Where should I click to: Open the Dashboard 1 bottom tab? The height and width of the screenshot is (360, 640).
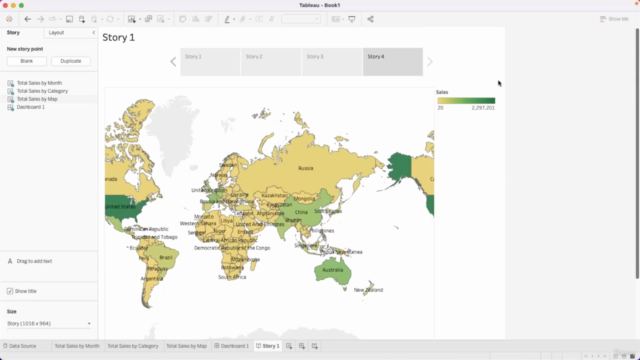click(231, 346)
